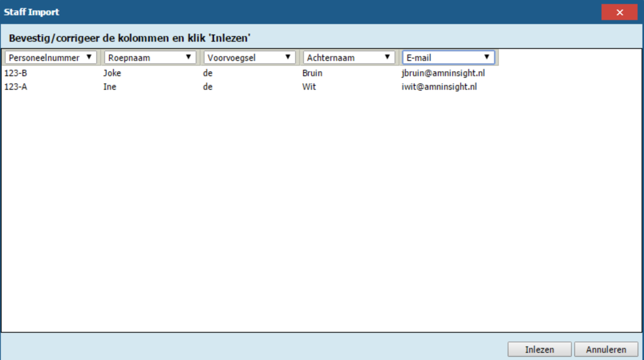The width and height of the screenshot is (644, 360).
Task: Cancel the import with Annuleren
Action: 606,350
